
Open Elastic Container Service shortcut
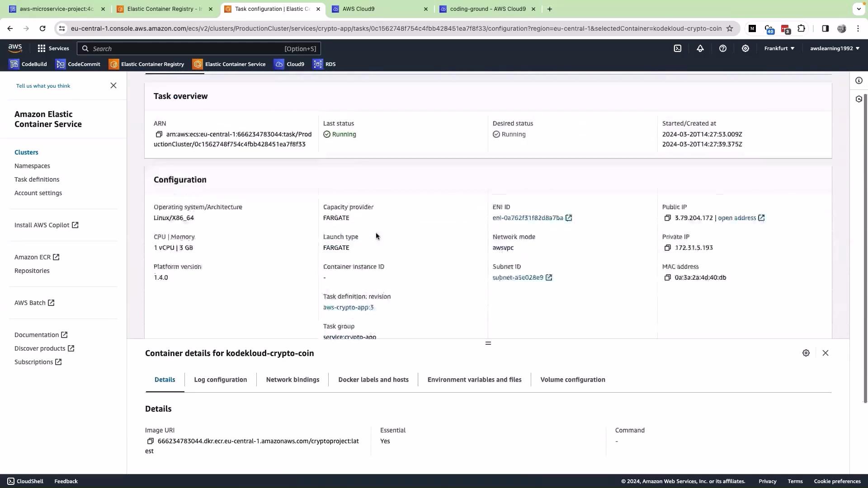(229, 64)
